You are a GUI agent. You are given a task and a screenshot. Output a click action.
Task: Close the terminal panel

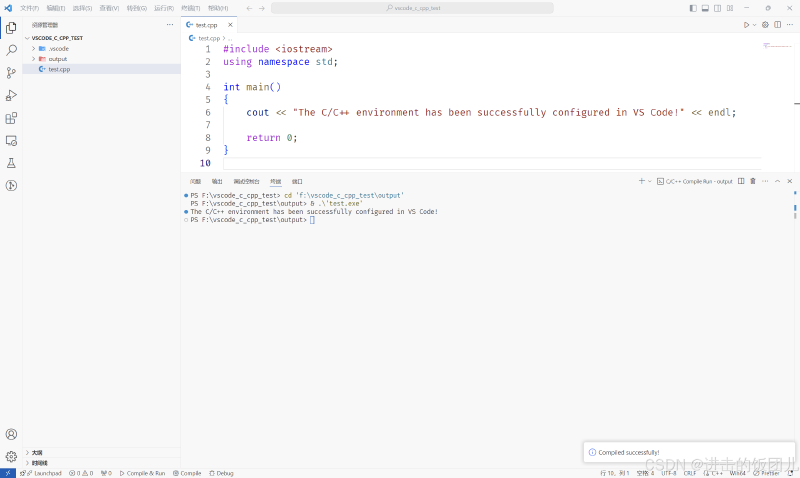click(x=790, y=181)
